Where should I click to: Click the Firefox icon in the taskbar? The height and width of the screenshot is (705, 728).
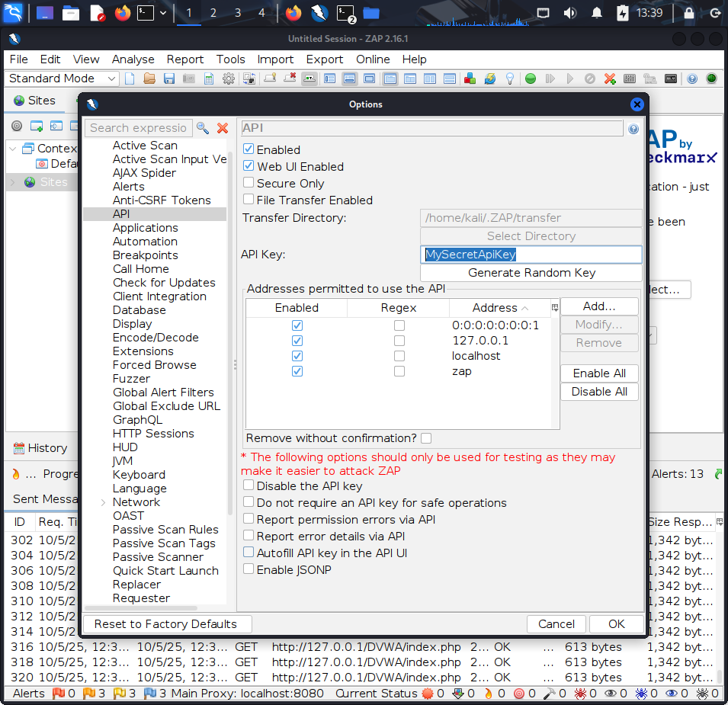click(x=123, y=13)
